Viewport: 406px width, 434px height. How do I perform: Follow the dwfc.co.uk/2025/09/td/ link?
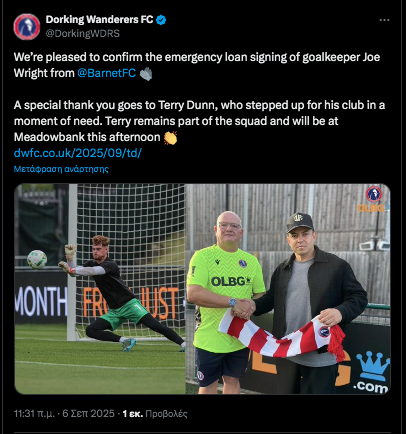[78, 153]
